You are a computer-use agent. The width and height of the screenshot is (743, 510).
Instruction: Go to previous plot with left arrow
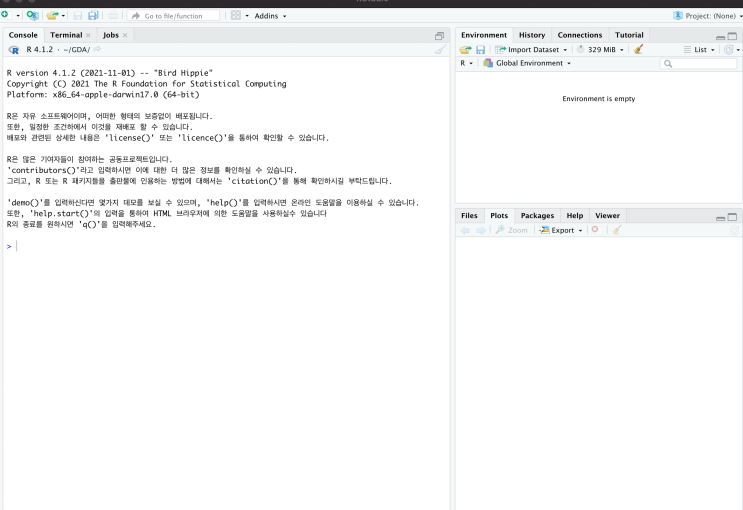tap(465, 230)
